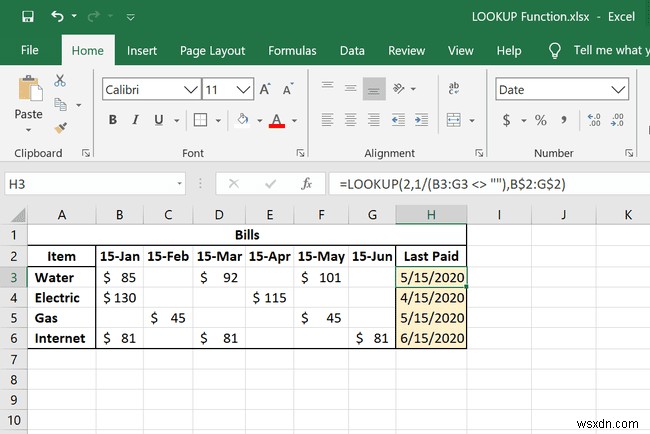The width and height of the screenshot is (650, 434).
Task: Click Increase Decimal icon
Action: [594, 120]
